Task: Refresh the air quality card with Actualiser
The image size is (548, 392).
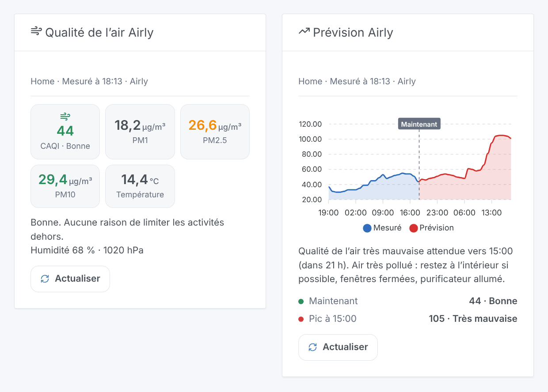Action: tap(70, 279)
